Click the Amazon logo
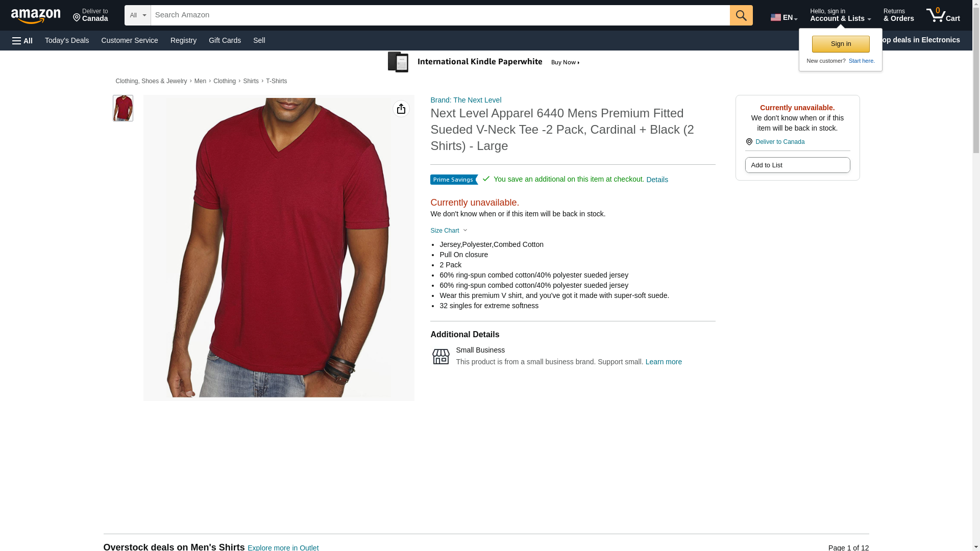The image size is (980, 551). 36,16
